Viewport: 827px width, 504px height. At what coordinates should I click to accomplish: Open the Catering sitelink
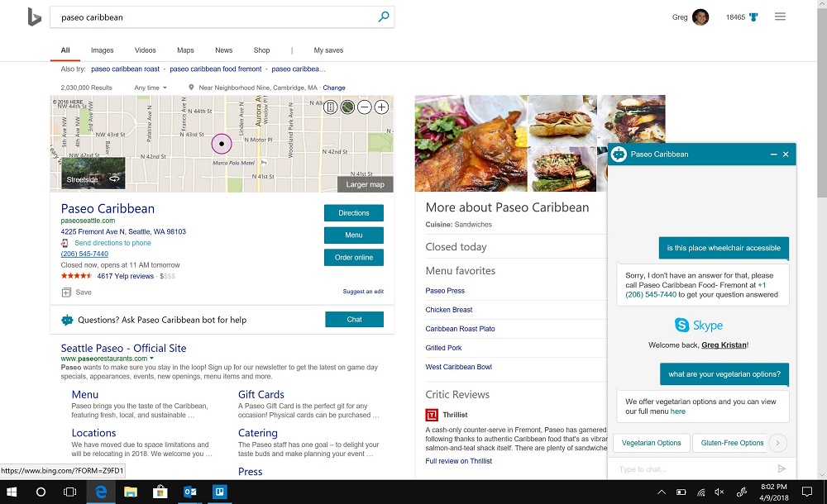[x=257, y=433]
